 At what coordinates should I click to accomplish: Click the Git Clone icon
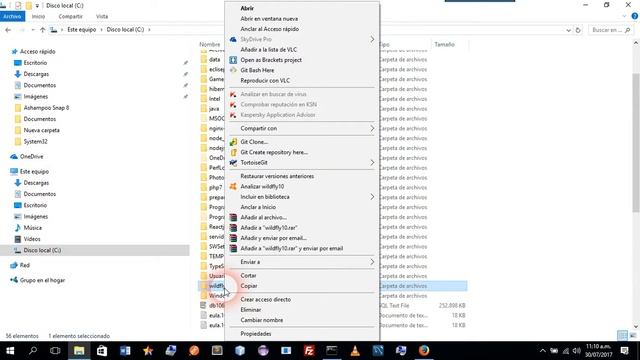pyautogui.click(x=233, y=142)
